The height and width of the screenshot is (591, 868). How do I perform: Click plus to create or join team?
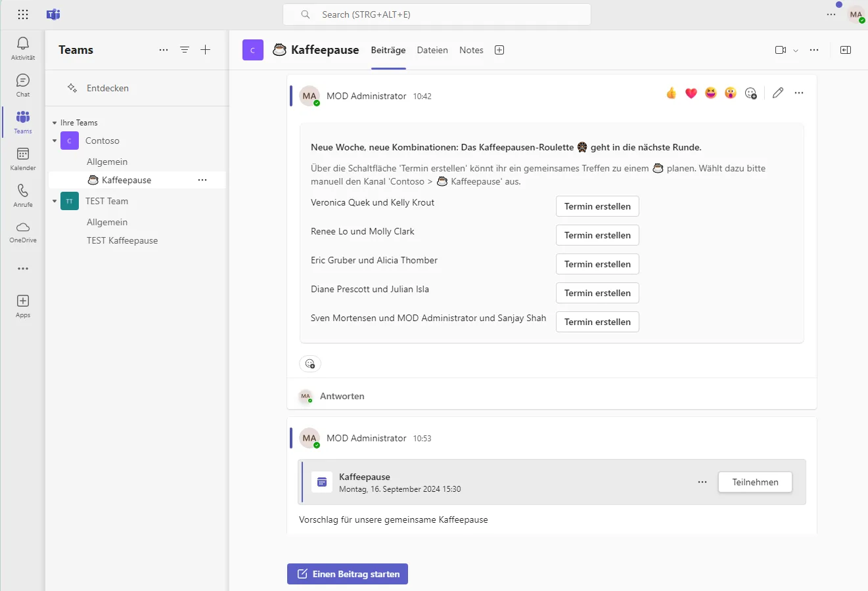coord(206,50)
